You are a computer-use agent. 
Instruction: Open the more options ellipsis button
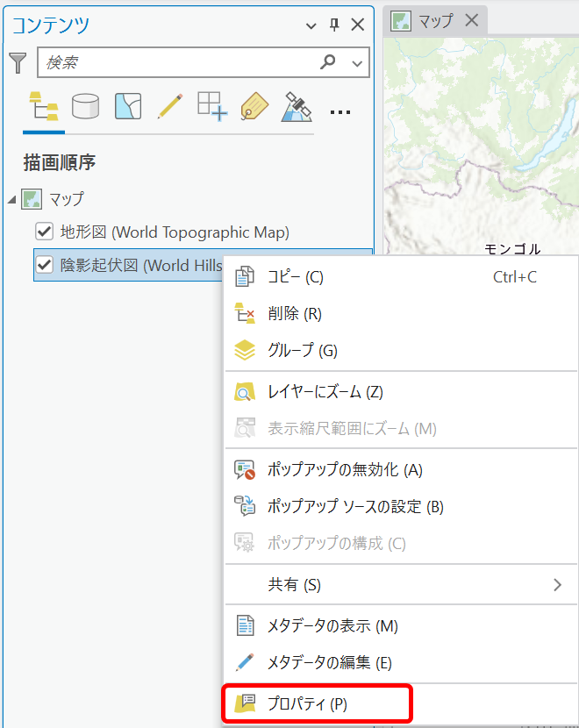click(340, 111)
